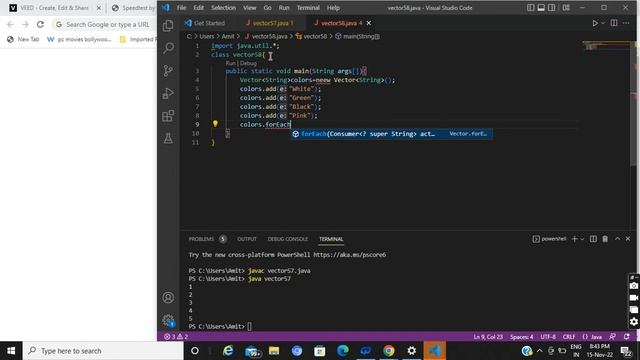The width and height of the screenshot is (640, 360).
Task: Open the Windows Start menu
Action: pos(11,351)
